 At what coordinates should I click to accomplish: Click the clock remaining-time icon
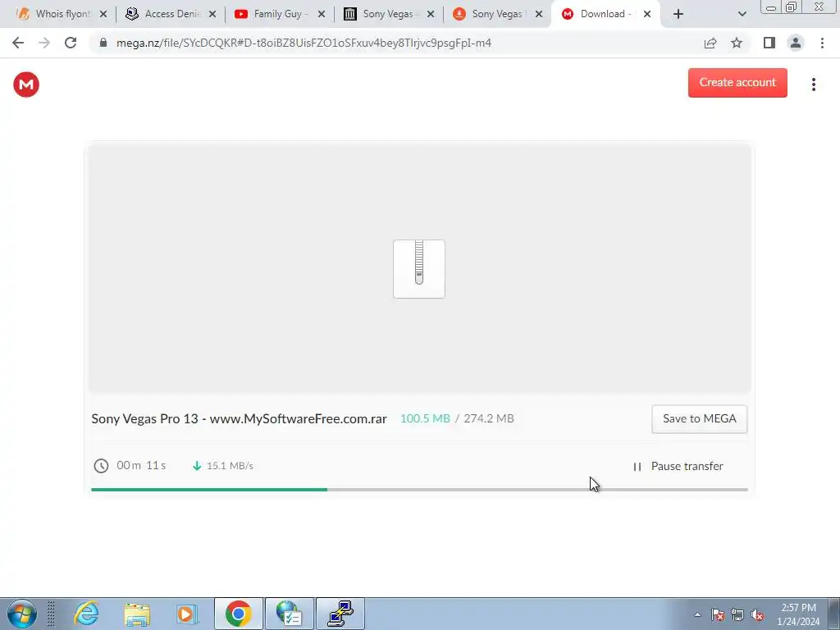click(101, 466)
